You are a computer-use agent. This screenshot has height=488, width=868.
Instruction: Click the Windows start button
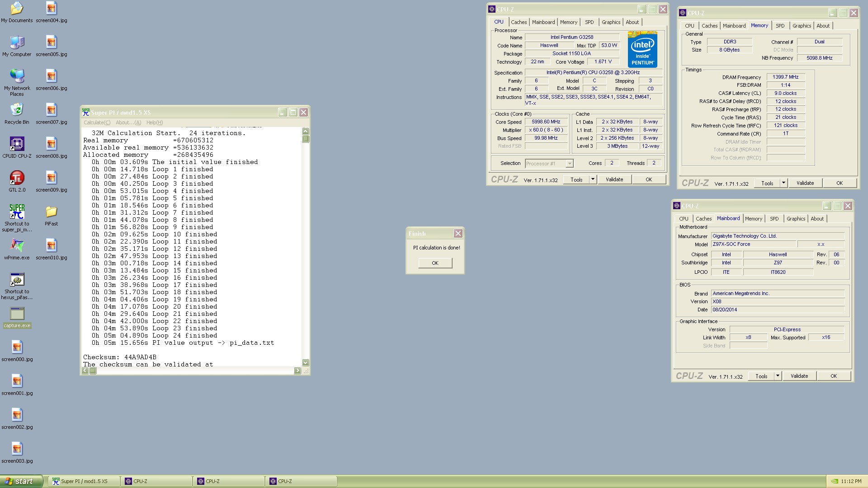tap(22, 481)
